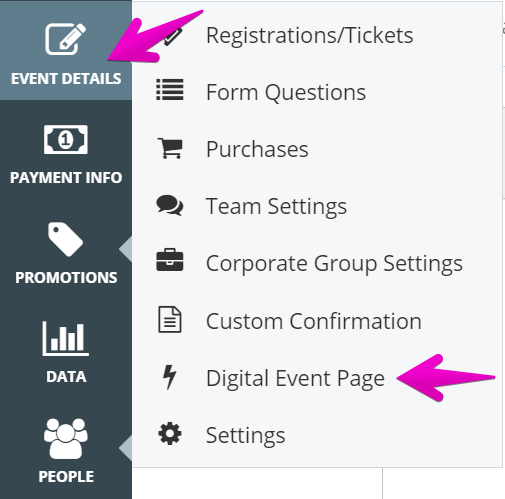Click the Digital Event Page lightning icon
Screen dimensions: 505x499
coord(169,377)
